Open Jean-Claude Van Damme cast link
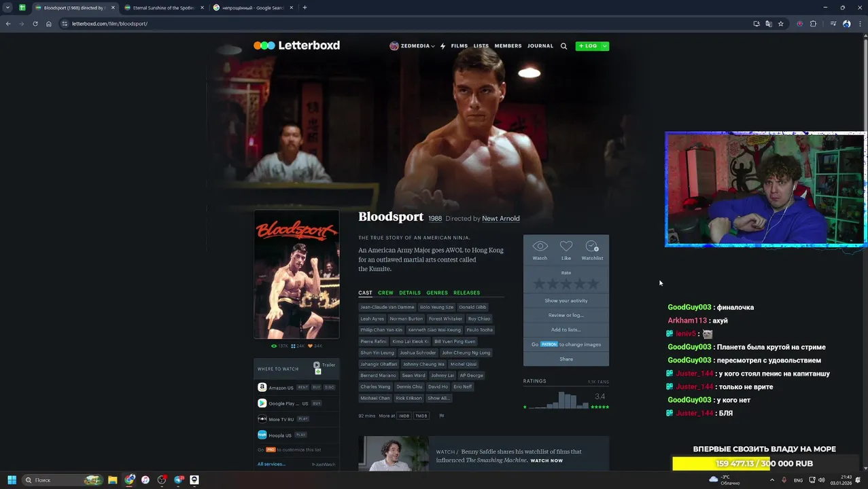This screenshot has width=868, height=489. 387,307
